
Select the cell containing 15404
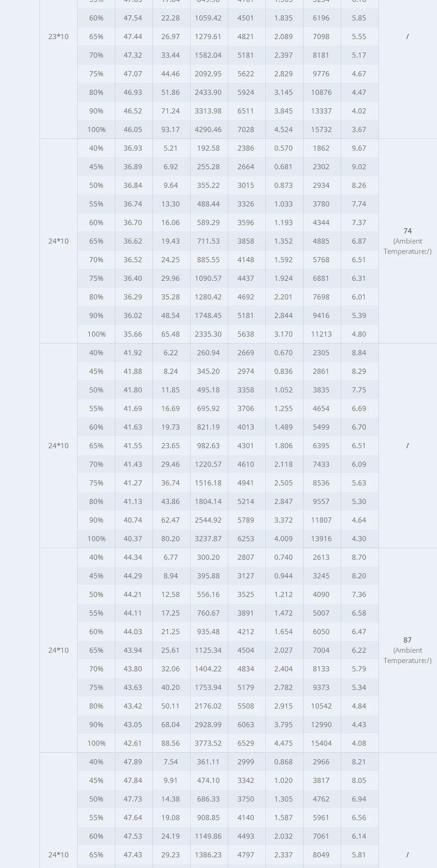click(x=321, y=743)
